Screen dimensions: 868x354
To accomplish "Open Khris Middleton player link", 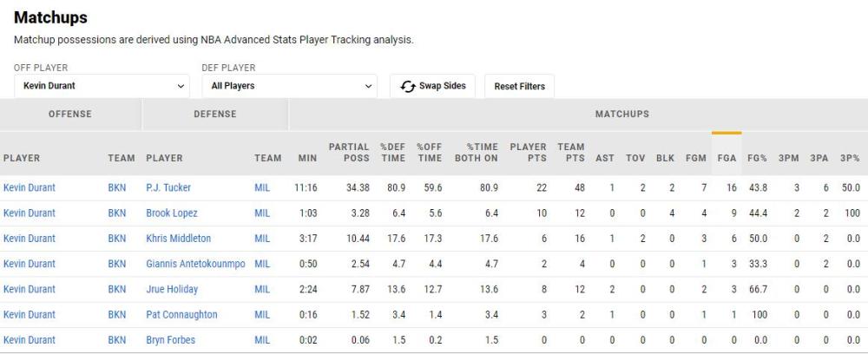I will click(178, 239).
